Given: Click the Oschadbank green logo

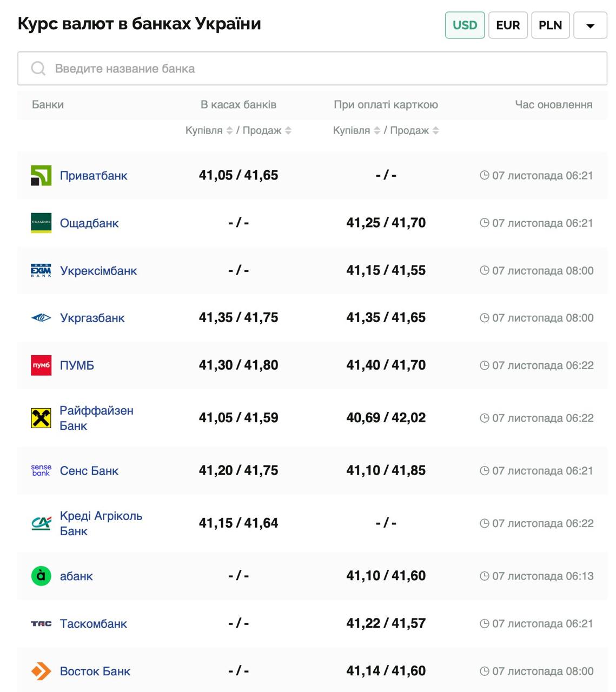Looking at the screenshot, I should tap(41, 223).
